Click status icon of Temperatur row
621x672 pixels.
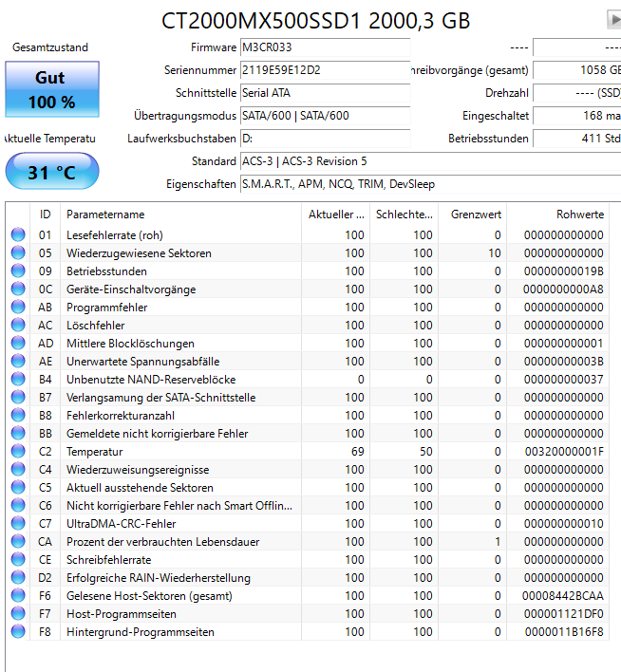tap(18, 451)
